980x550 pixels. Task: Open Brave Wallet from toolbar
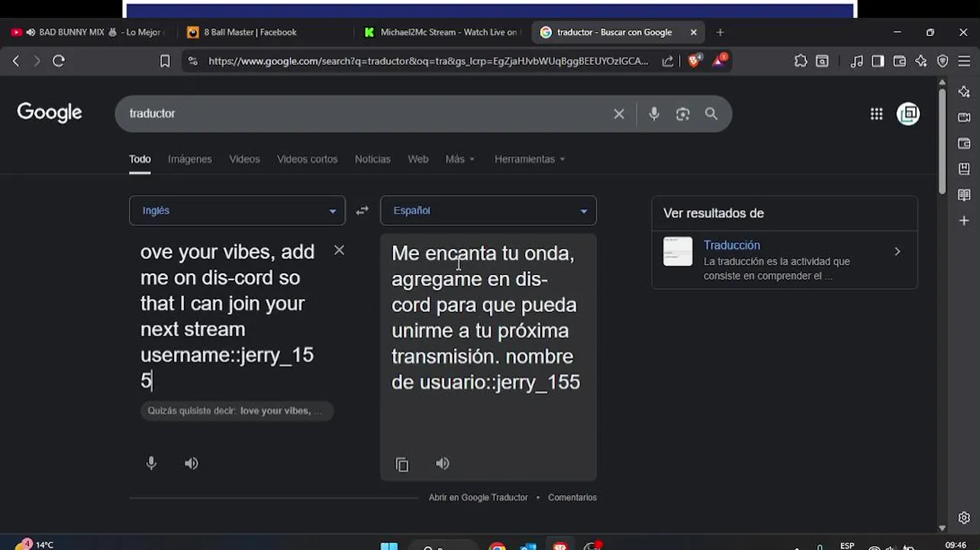click(899, 61)
